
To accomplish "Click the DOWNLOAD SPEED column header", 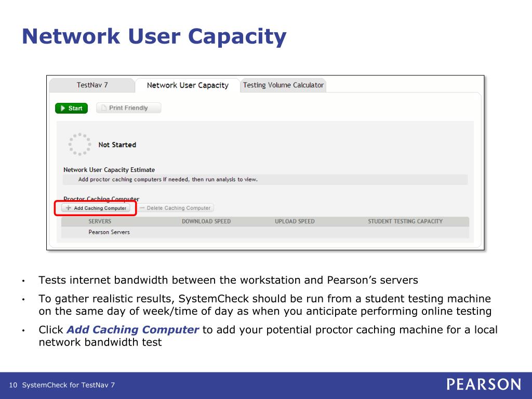I will point(206,221).
